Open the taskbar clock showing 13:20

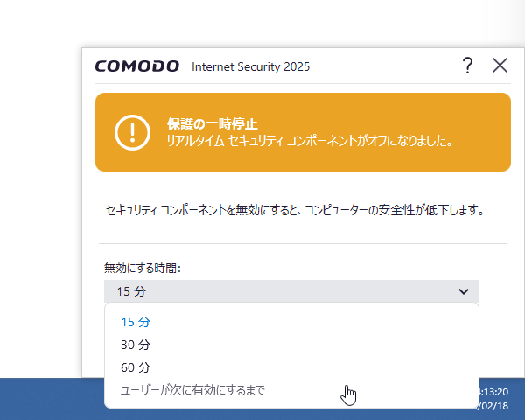click(494, 392)
